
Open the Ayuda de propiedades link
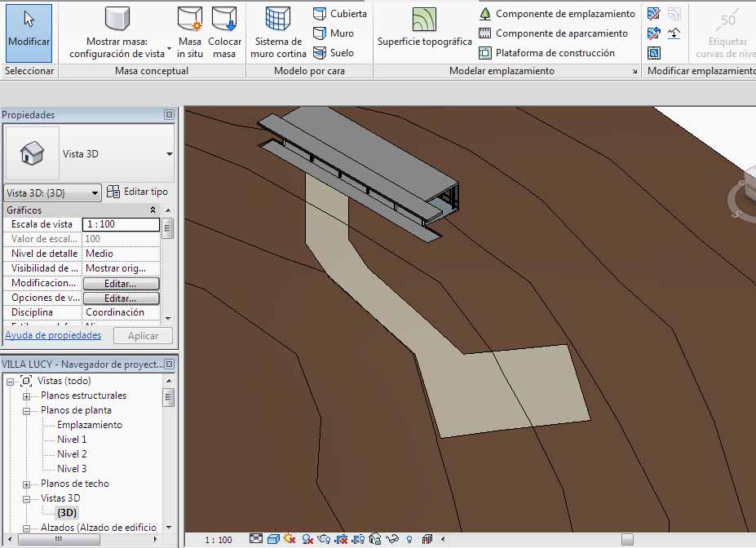coord(53,335)
